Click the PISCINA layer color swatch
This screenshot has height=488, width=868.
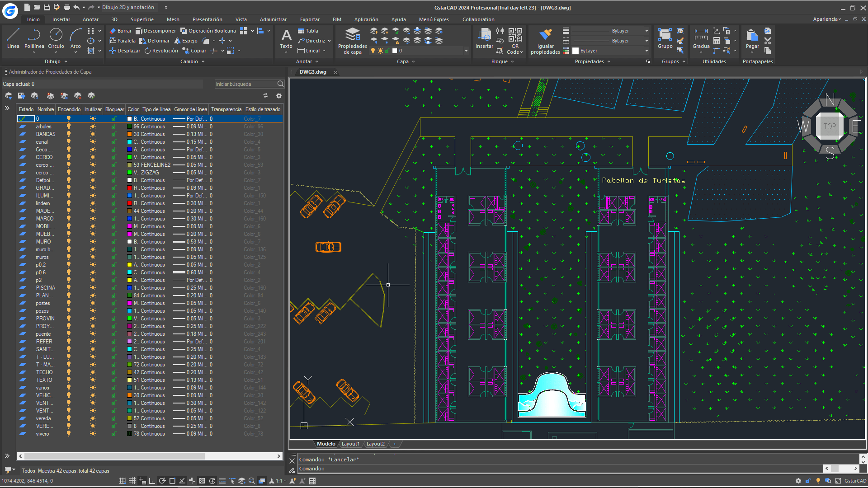coord(130,288)
